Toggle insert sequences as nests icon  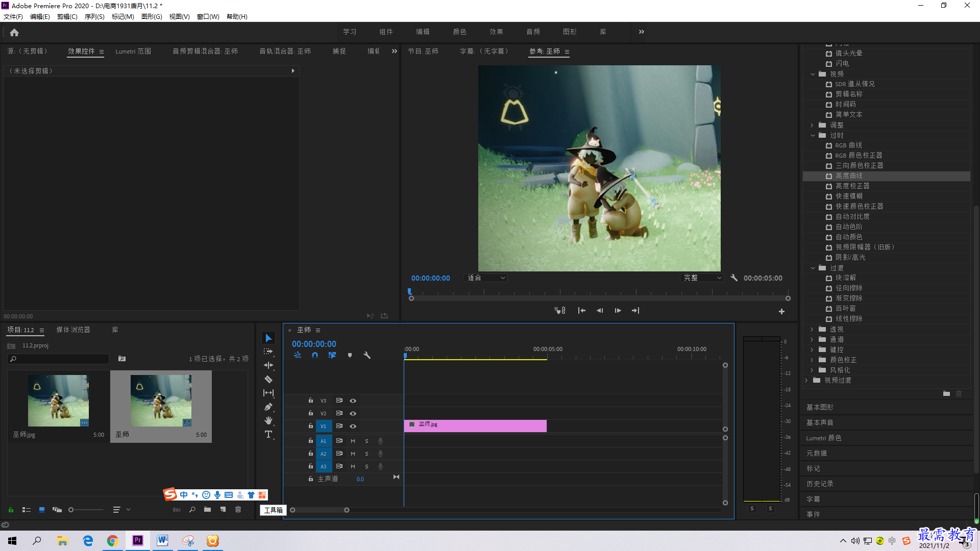[x=298, y=355]
